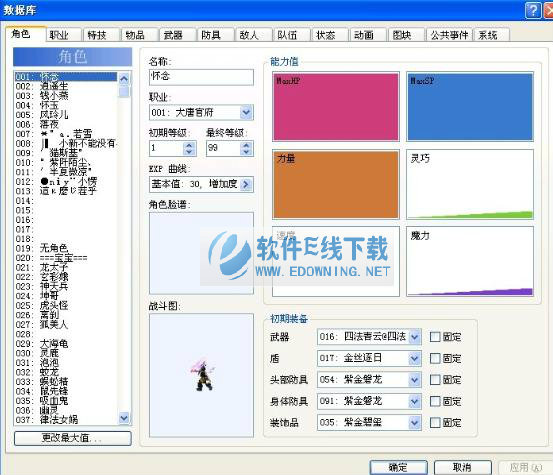The width and height of the screenshot is (553, 475).
Task: Go to the 系统 tab
Action: [492, 35]
